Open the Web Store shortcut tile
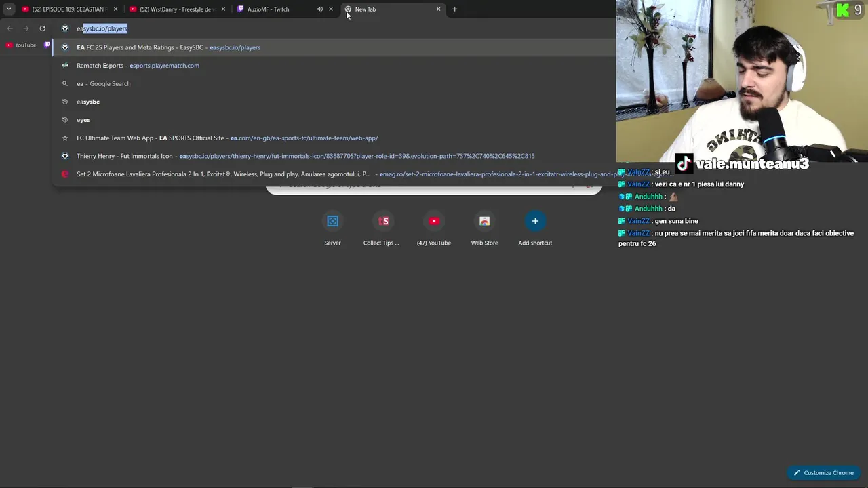Image resolution: width=868 pixels, height=488 pixels. [484, 229]
